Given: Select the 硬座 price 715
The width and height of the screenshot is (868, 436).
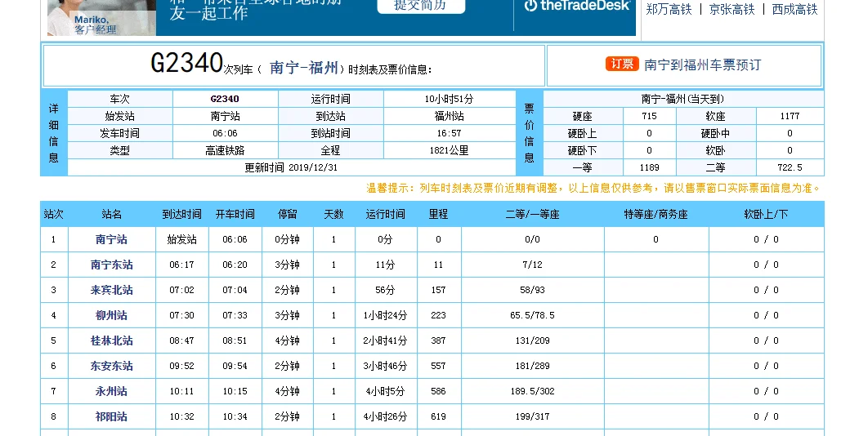Looking at the screenshot, I should click(649, 116).
